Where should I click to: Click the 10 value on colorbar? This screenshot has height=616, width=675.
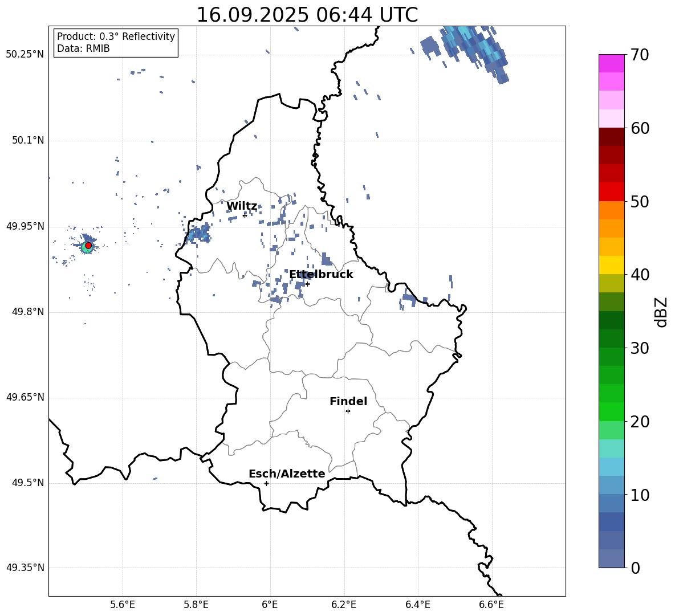coord(640,495)
